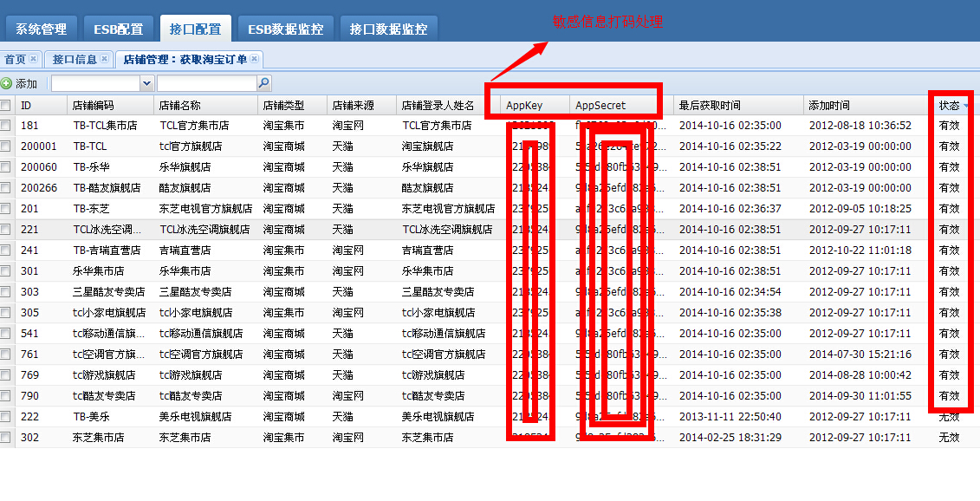Image resolution: width=980 pixels, height=501 pixels.
Task: Click the tcl官方旗舰店 shop name cell
Action: click(x=190, y=146)
